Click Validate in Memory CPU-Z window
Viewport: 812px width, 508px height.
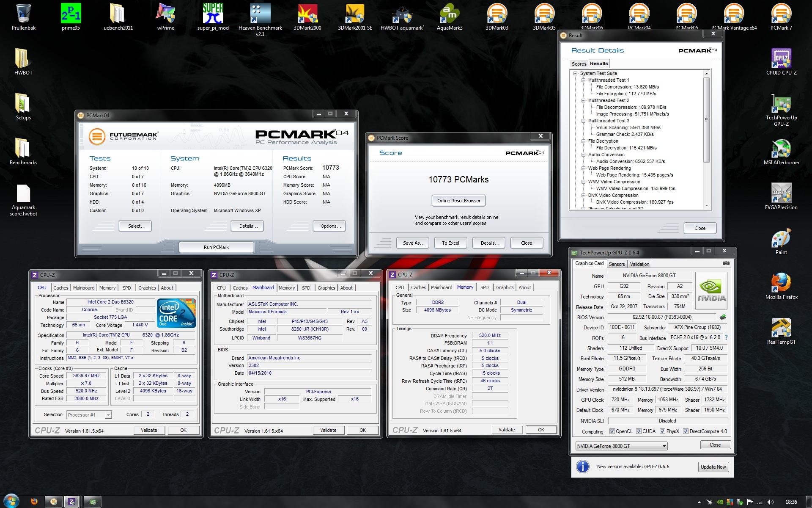pyautogui.click(x=507, y=430)
